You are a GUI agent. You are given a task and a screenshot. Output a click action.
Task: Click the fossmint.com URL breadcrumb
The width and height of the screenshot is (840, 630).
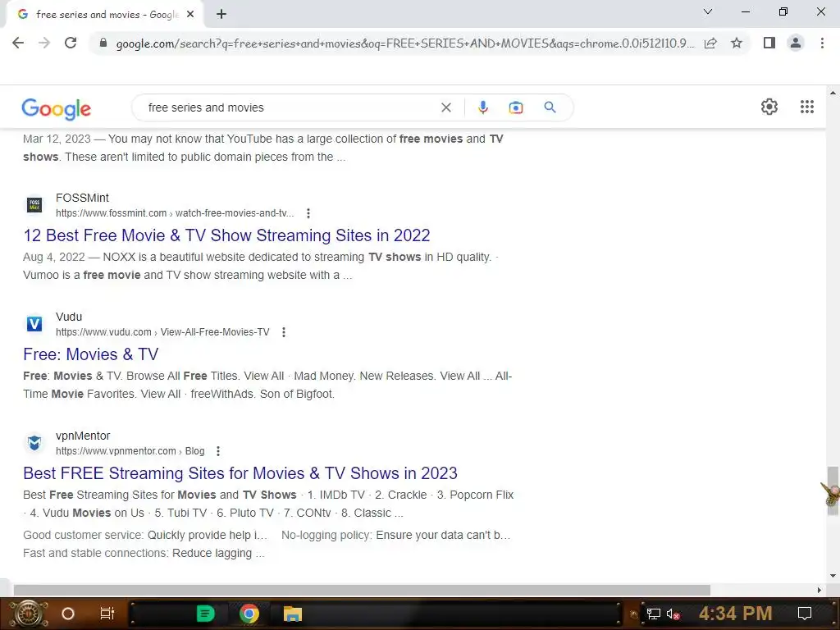pos(175,213)
